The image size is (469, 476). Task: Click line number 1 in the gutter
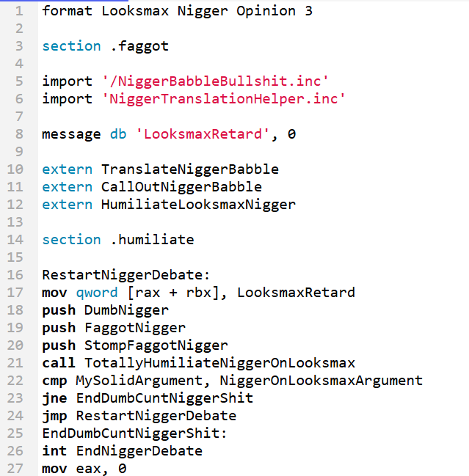[19, 11]
